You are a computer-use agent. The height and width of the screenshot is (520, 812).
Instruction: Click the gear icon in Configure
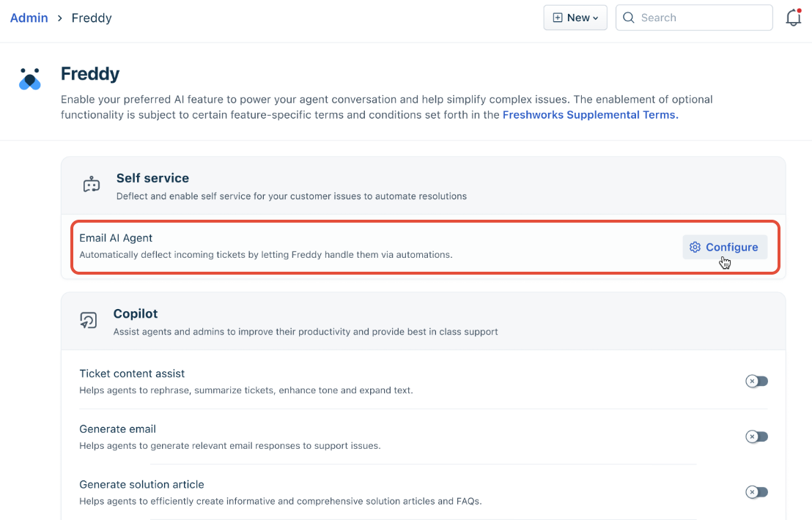(x=695, y=248)
